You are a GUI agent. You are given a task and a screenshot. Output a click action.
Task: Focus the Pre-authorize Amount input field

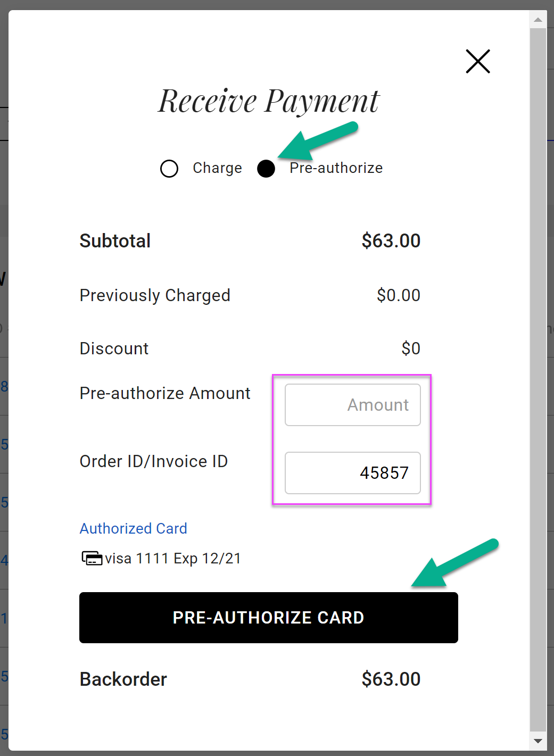(352, 405)
